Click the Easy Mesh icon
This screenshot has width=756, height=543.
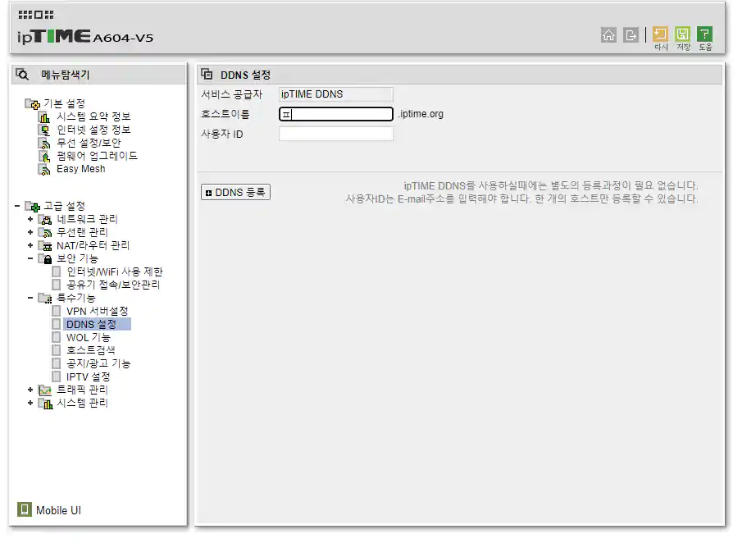click(44, 169)
